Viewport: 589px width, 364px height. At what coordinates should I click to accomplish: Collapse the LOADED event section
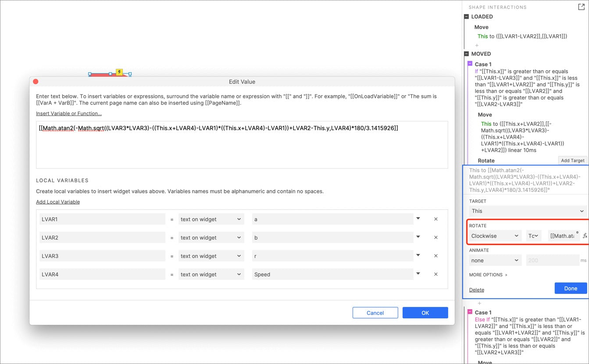[x=467, y=17]
